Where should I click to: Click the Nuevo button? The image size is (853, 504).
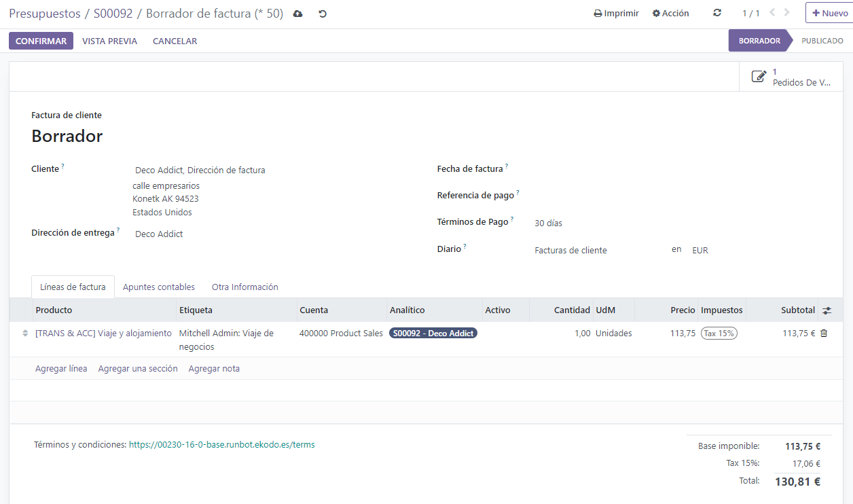click(829, 13)
